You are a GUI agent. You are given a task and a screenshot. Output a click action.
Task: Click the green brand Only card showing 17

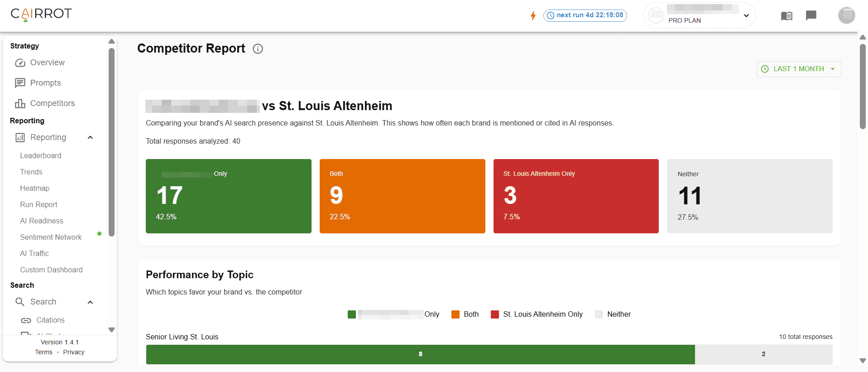229,196
